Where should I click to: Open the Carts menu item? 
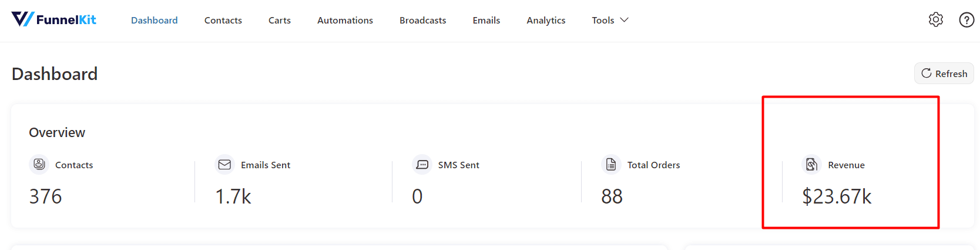(280, 20)
